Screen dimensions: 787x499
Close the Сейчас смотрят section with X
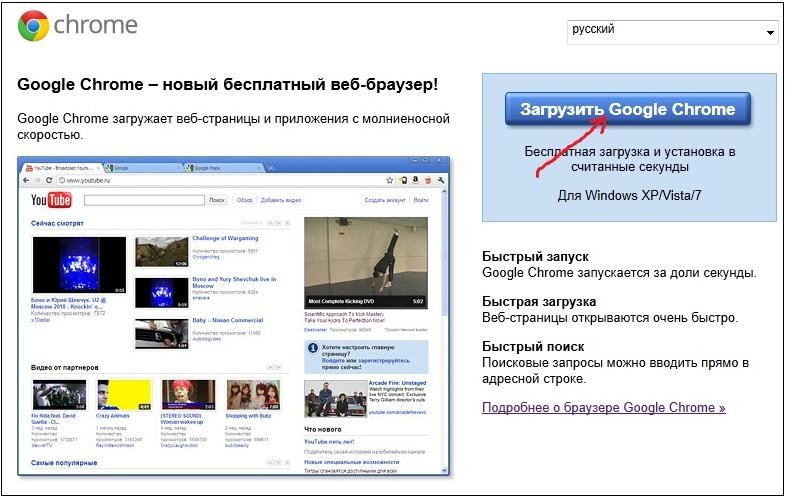[287, 223]
